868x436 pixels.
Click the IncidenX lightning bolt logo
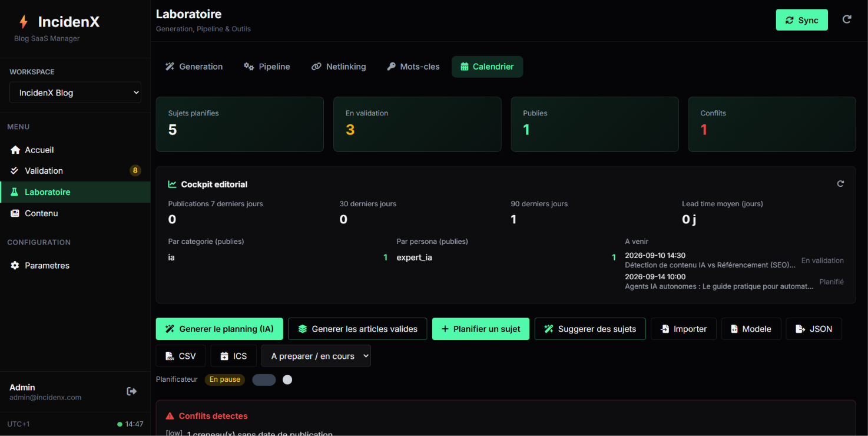click(24, 22)
